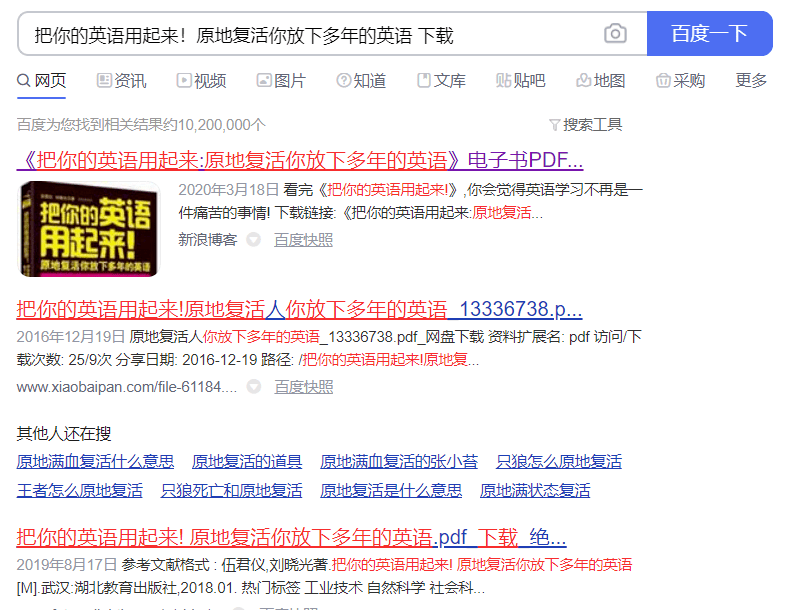This screenshot has width=790, height=610.
Task: Click the www.xiaobaipan.com source URL
Action: [126, 387]
